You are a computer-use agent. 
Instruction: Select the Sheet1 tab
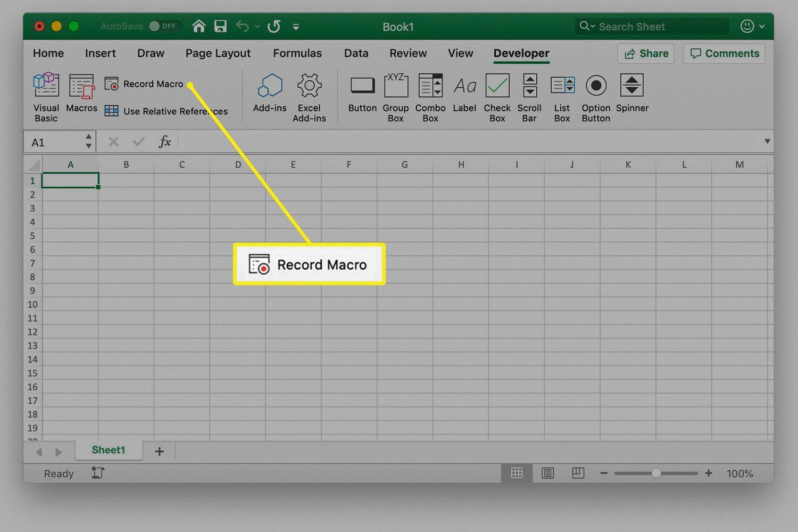pyautogui.click(x=109, y=450)
